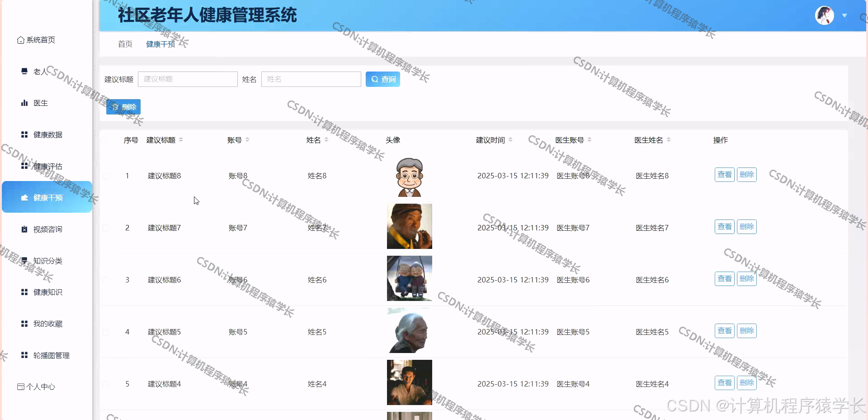
Task: Click the icon beside 知识分类
Action: point(24,261)
